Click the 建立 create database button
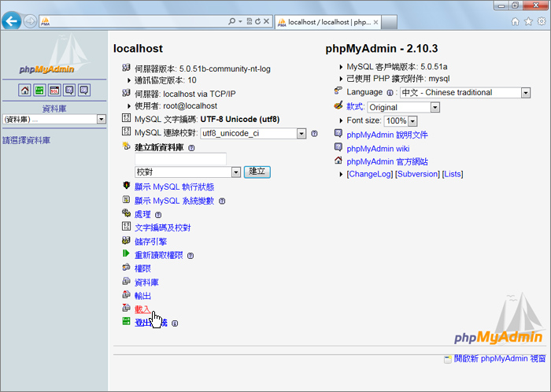The width and height of the screenshot is (551, 392). click(257, 172)
